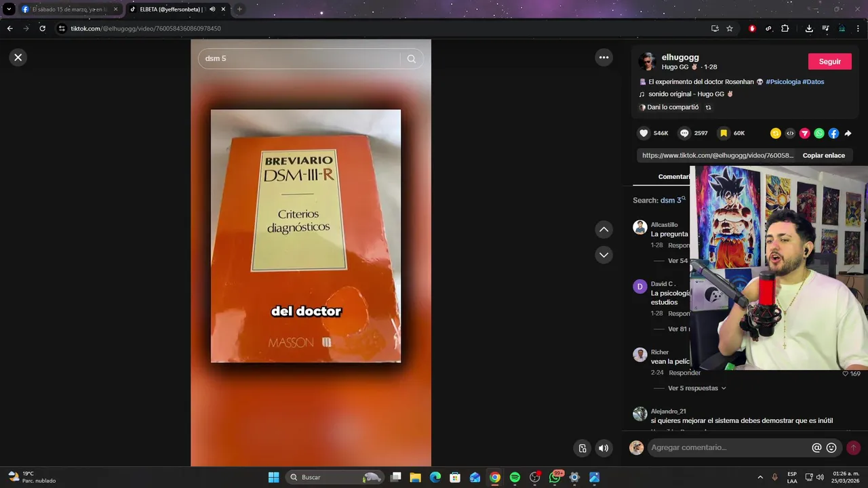
Task: Click Copiar enlace button
Action: click(823, 155)
